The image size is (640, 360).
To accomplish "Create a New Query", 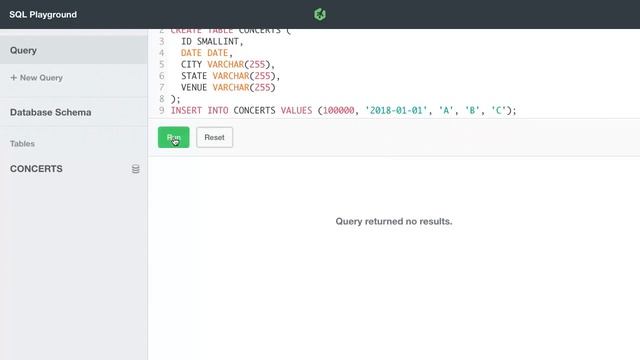I will 37,78.
